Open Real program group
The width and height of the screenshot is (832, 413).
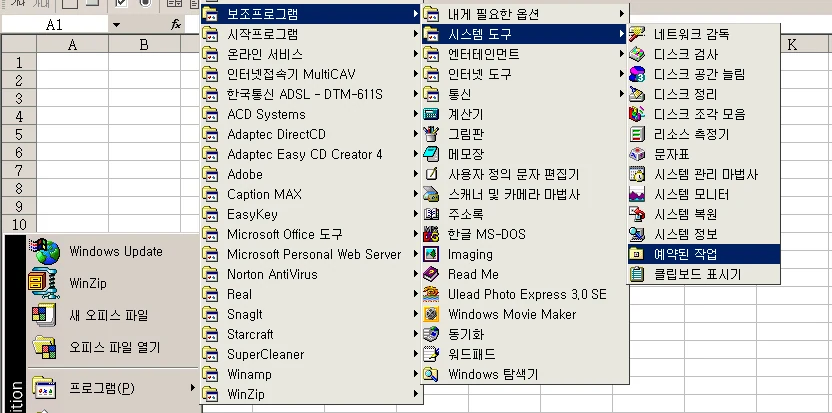click(311, 294)
